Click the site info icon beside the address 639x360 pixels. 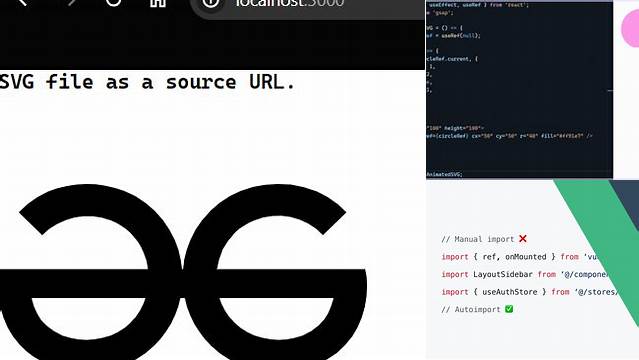click(x=211, y=3)
